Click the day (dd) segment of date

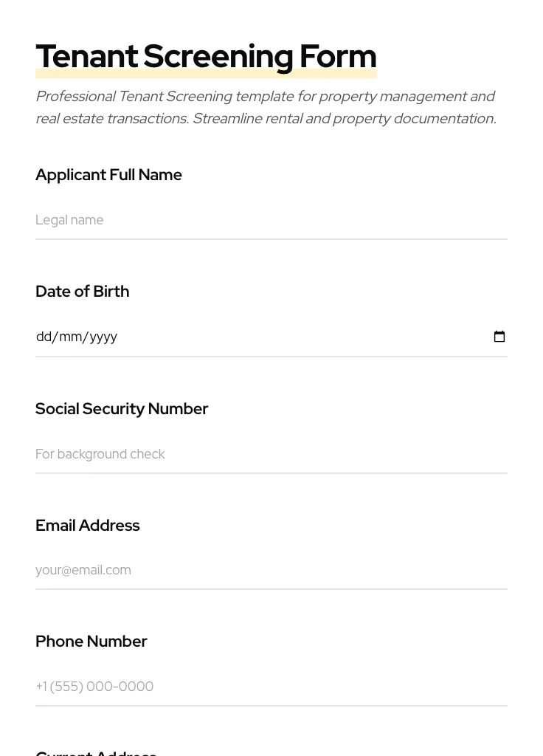click(x=44, y=337)
